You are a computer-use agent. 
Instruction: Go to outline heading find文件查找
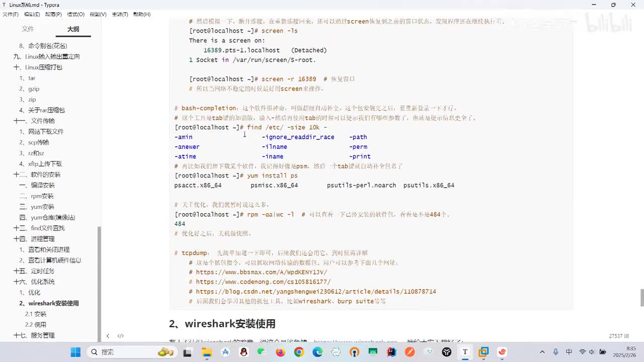click(x=39, y=228)
